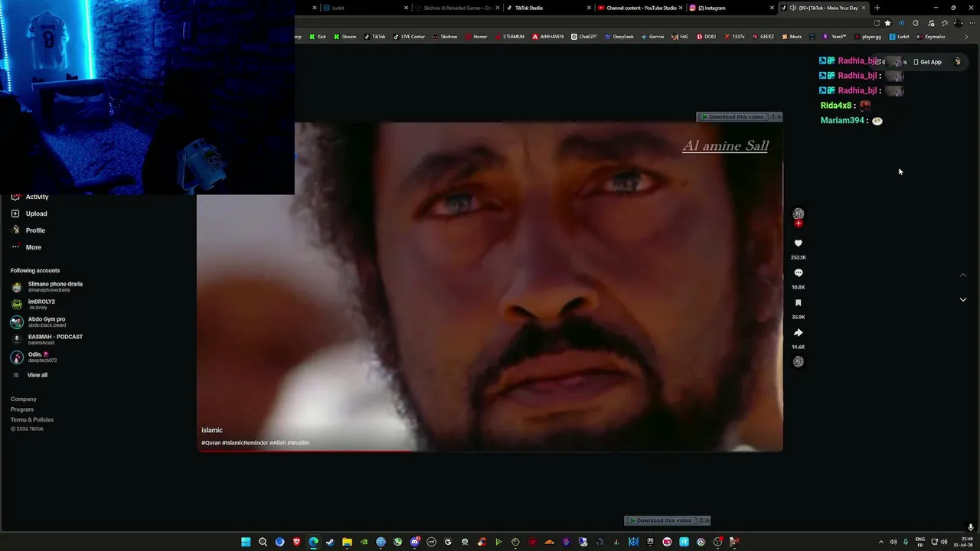
Task: Click the bottom Download this video button
Action: (x=661, y=520)
